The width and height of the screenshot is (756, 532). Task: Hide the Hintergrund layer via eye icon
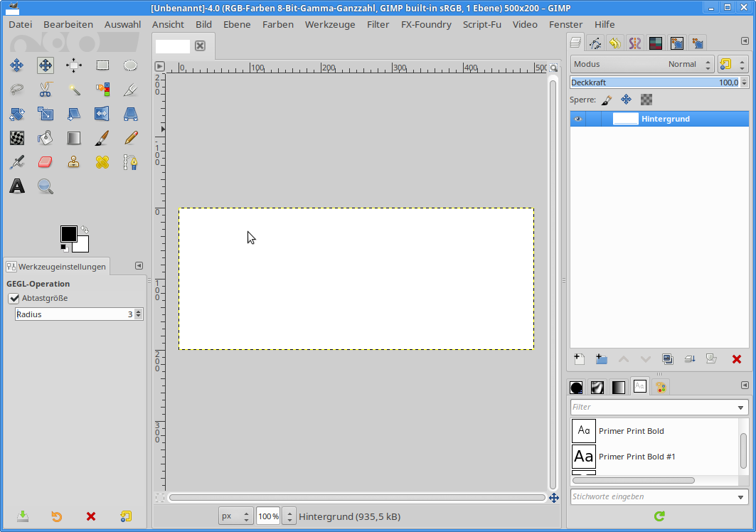pos(577,119)
